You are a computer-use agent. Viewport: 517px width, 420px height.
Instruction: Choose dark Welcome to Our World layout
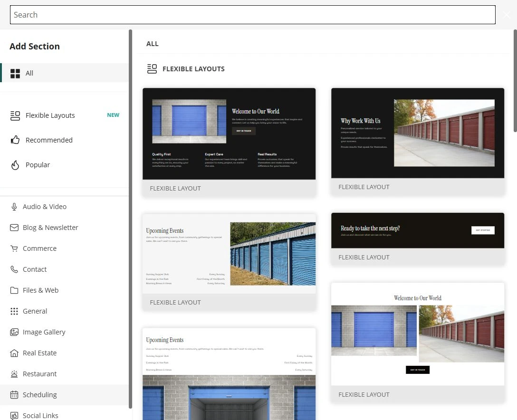229,134
